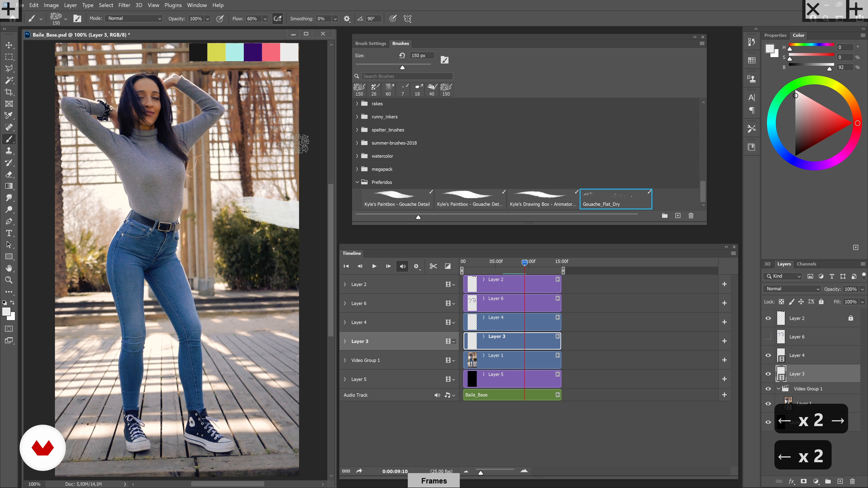Hide Layer 2 in Layers panel

768,318
